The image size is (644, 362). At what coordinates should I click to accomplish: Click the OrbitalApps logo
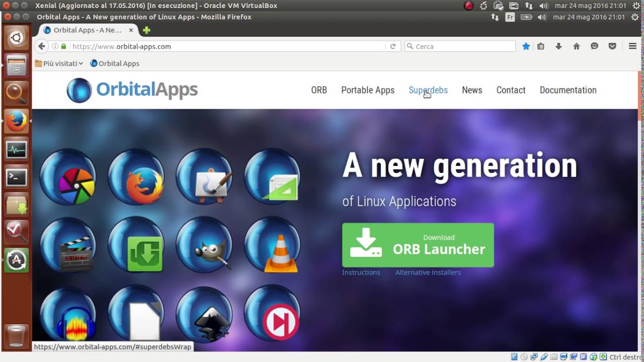[132, 90]
